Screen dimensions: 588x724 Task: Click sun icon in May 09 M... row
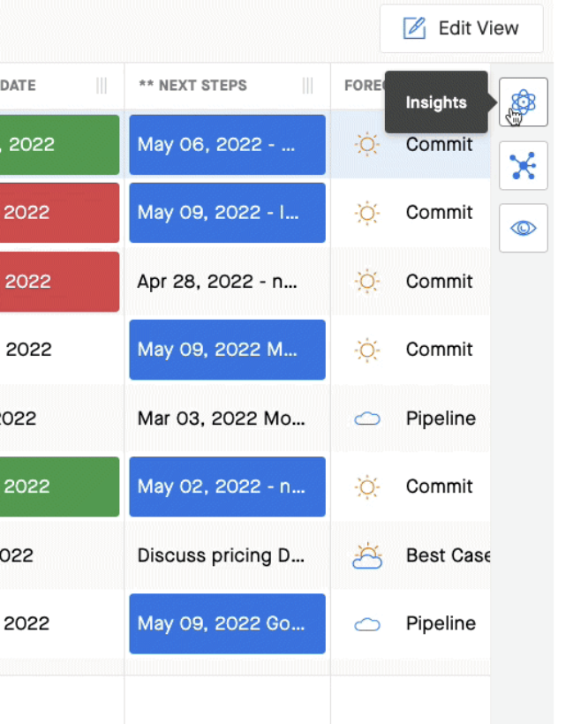coord(367,350)
